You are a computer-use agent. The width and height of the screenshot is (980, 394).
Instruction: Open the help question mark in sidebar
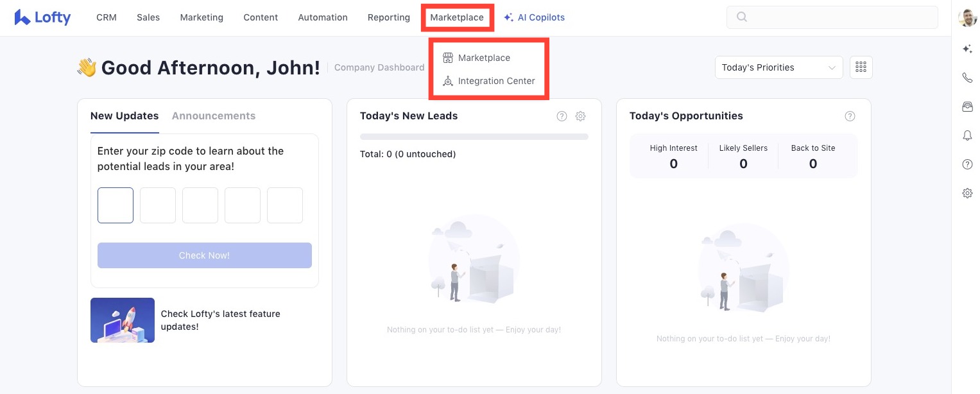click(x=967, y=164)
